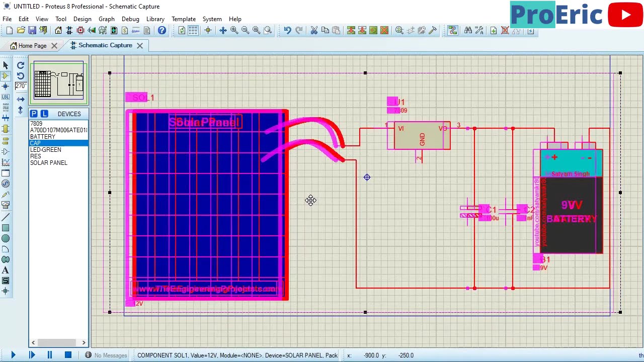The height and width of the screenshot is (362, 644).
Task: Click the pan/center at cursor icon
Action: pos(223,31)
